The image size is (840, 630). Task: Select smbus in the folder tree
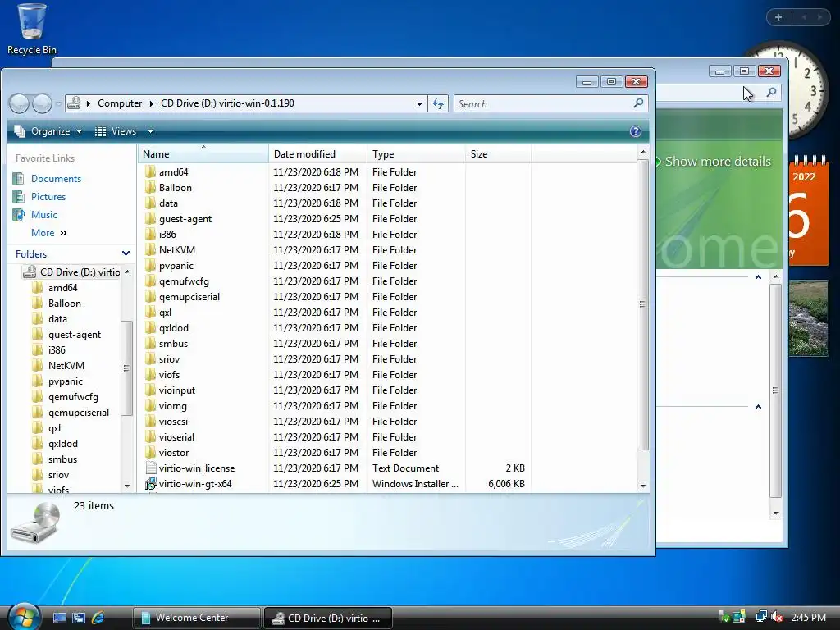pyautogui.click(x=62, y=459)
